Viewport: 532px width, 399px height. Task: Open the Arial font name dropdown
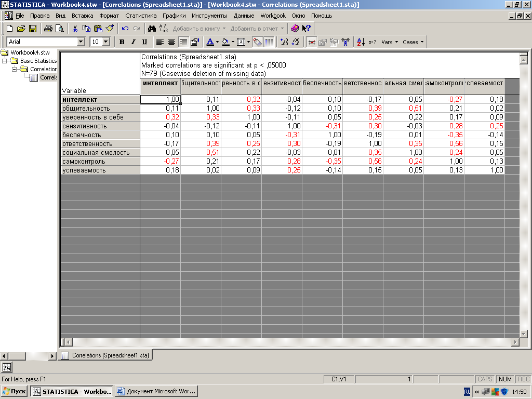tap(81, 42)
